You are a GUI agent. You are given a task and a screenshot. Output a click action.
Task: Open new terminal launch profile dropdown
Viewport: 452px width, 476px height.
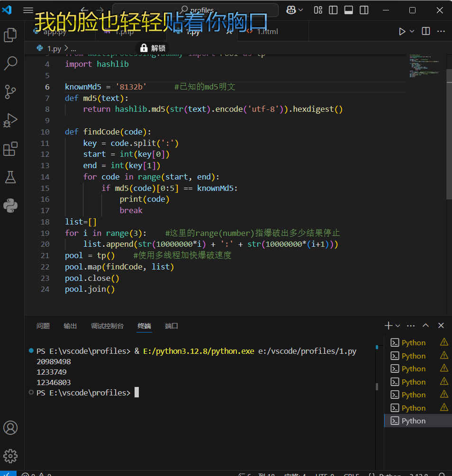tap(398, 326)
